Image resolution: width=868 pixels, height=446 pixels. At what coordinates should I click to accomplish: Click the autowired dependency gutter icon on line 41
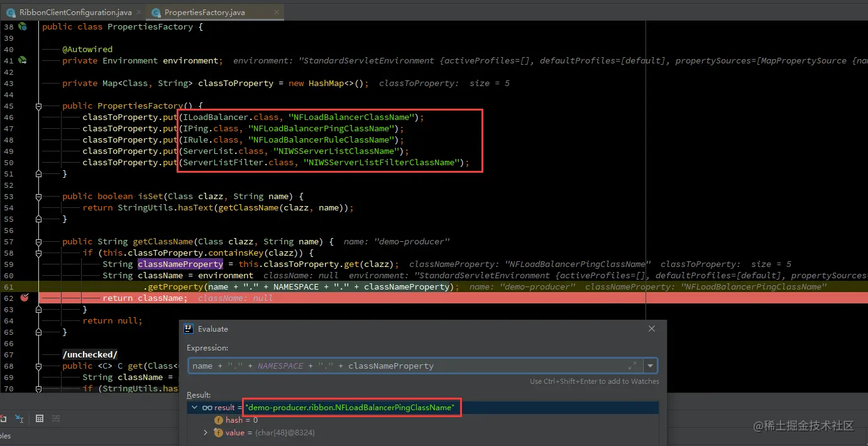(x=23, y=60)
